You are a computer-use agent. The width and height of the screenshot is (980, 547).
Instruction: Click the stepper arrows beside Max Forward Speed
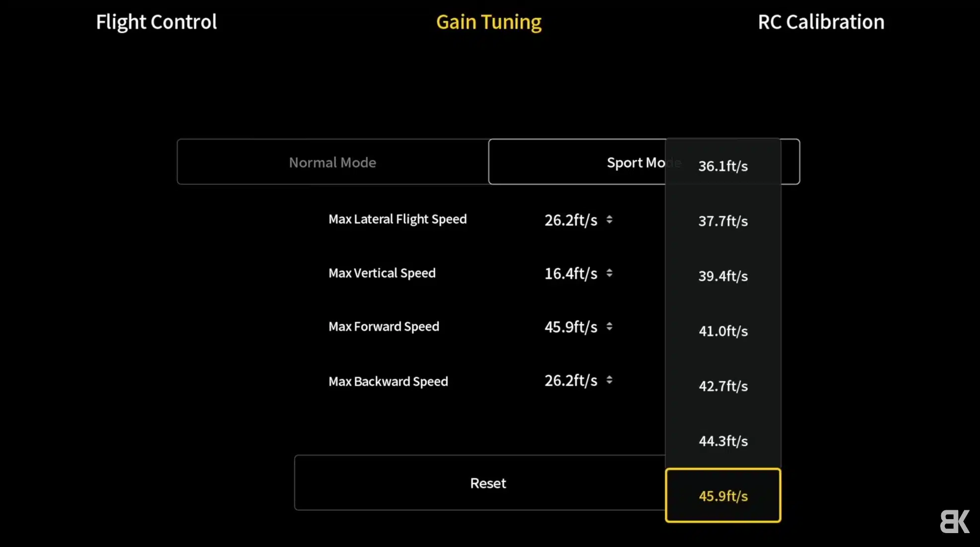pyautogui.click(x=609, y=326)
